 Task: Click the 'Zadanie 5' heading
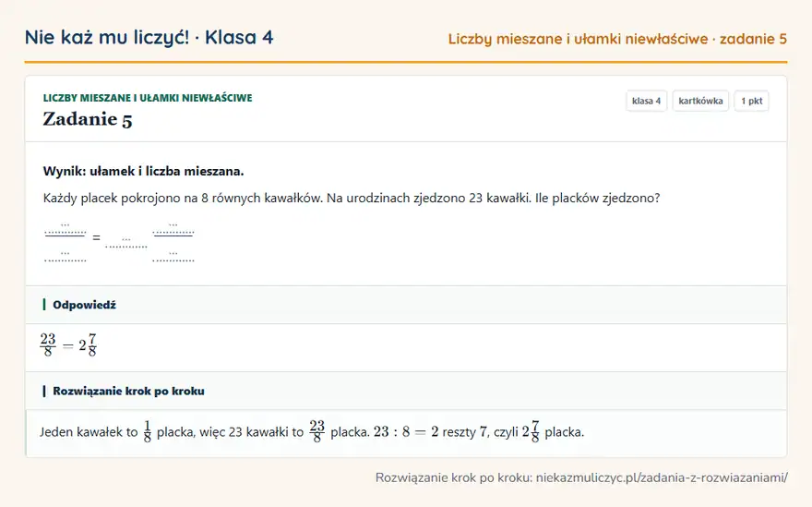(88, 119)
